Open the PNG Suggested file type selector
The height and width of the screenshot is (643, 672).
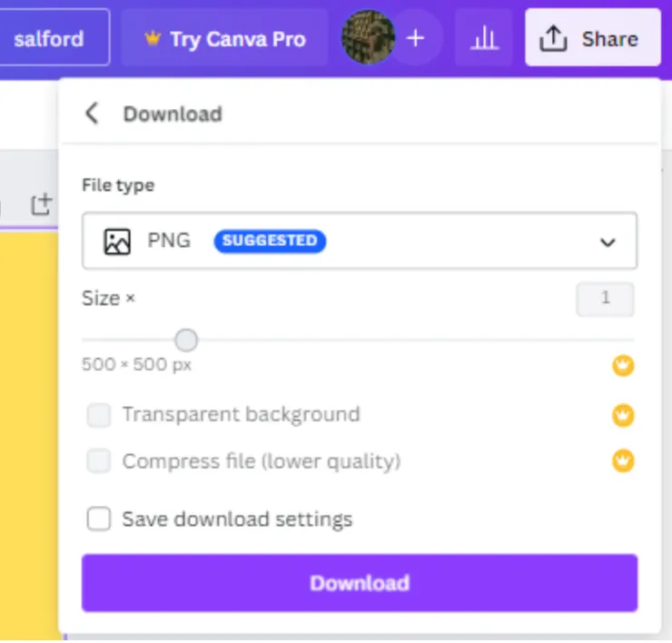pos(359,242)
